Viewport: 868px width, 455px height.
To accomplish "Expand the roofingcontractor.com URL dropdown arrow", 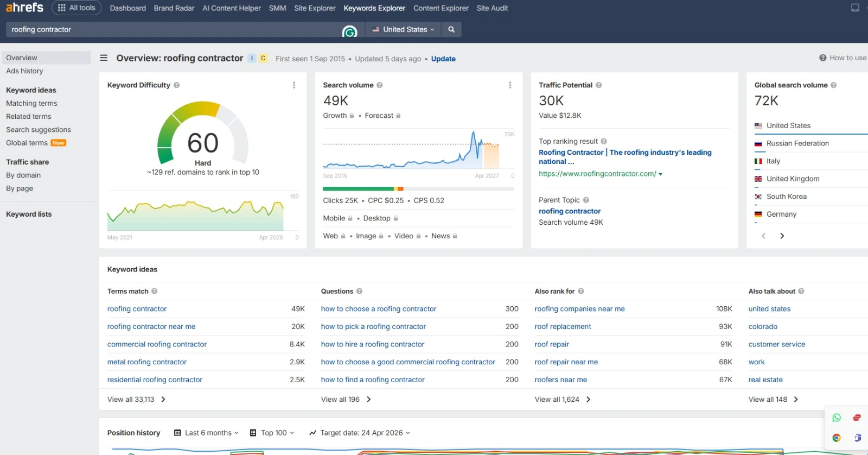I will pos(660,174).
